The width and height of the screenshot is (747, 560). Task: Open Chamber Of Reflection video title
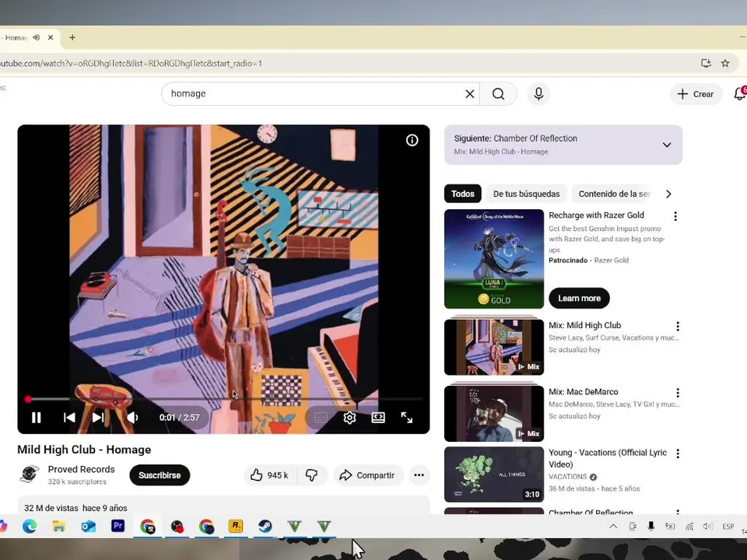[x=591, y=512]
